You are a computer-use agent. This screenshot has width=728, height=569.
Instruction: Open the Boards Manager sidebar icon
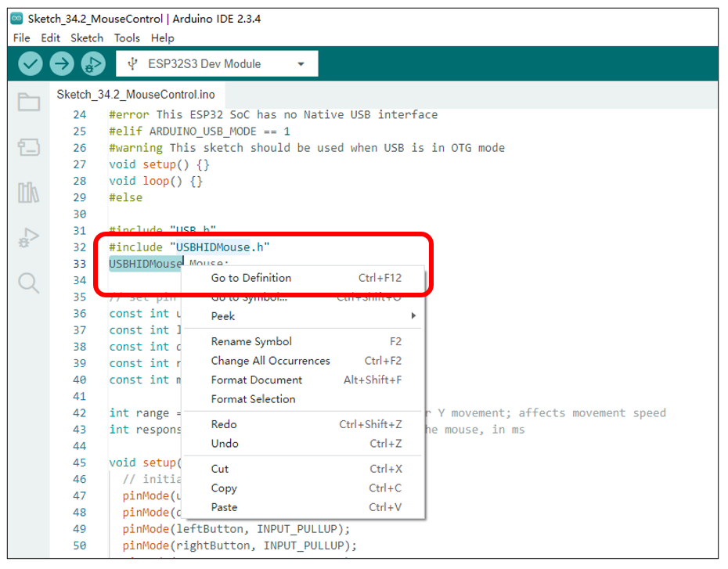pos(29,147)
